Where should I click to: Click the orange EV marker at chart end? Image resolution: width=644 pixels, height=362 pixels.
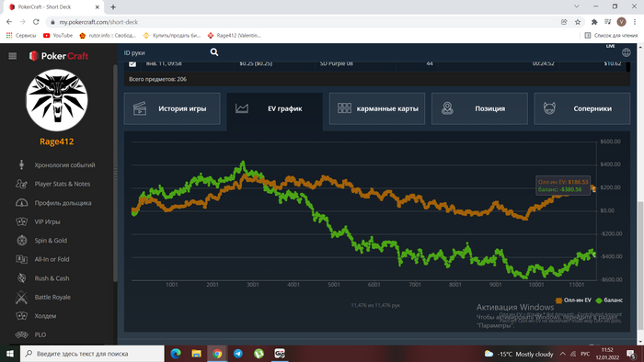coord(593,188)
